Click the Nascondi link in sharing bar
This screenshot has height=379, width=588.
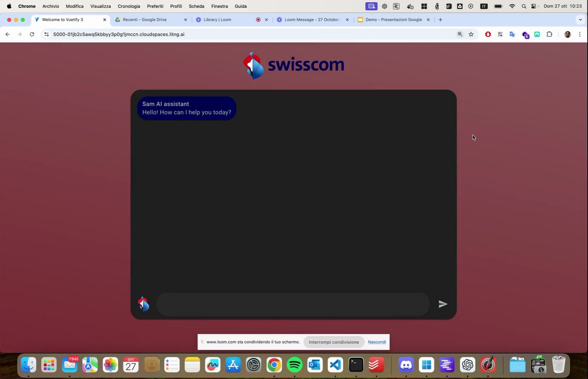pos(377,342)
